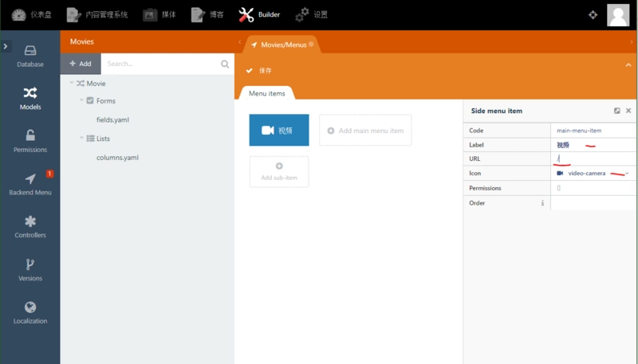The height and width of the screenshot is (364, 638).
Task: Open the Controllers section in sidebar
Action: [x=30, y=227]
